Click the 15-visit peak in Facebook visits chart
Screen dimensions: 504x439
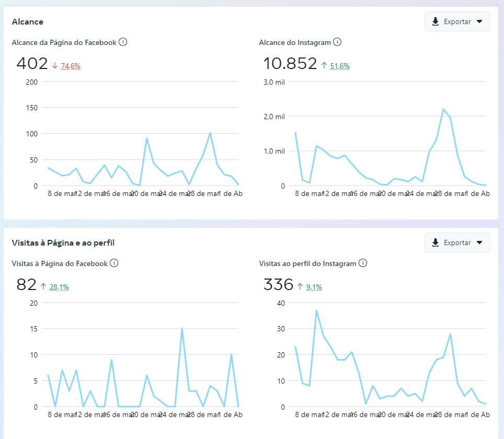coord(182,329)
